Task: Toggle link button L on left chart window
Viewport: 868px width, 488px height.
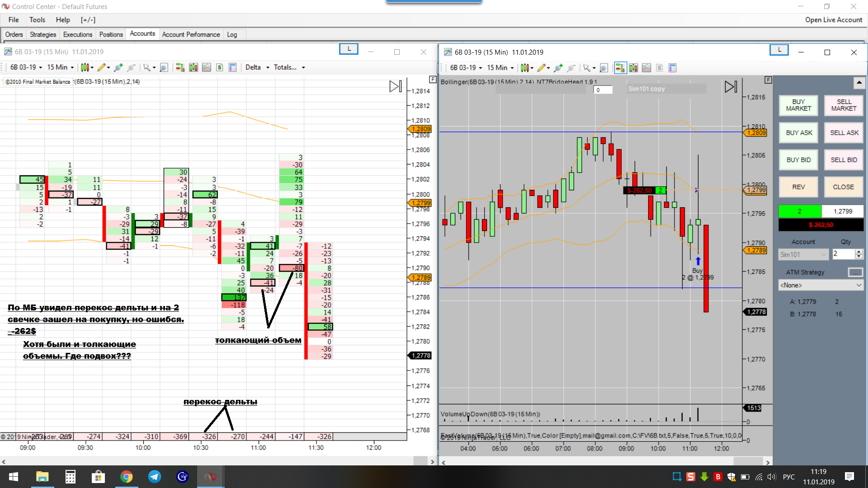Action: [349, 49]
